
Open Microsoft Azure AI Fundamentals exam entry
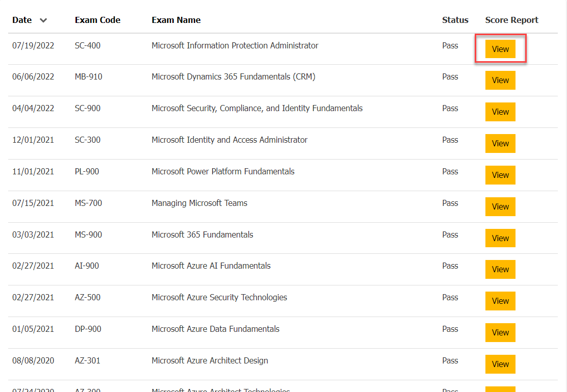211,266
